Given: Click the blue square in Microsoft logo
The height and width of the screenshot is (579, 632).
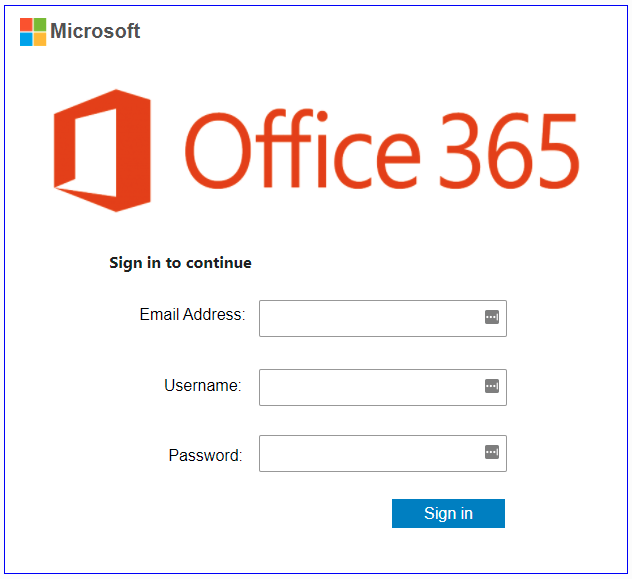Looking at the screenshot, I should tap(26, 39).
